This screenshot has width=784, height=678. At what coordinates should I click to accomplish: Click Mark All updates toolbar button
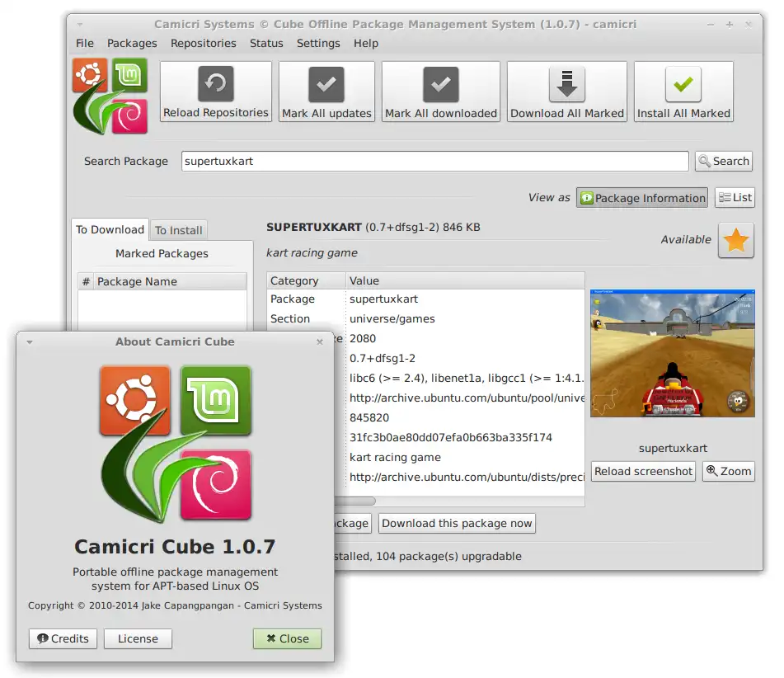coord(326,92)
